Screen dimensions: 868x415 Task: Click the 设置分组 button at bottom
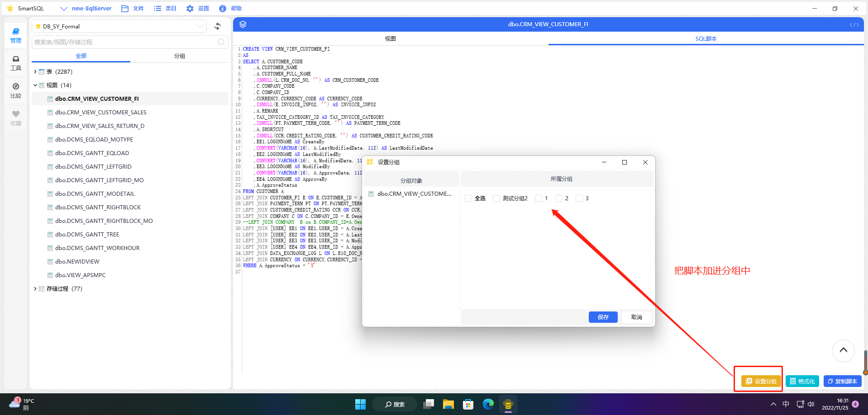click(761, 381)
